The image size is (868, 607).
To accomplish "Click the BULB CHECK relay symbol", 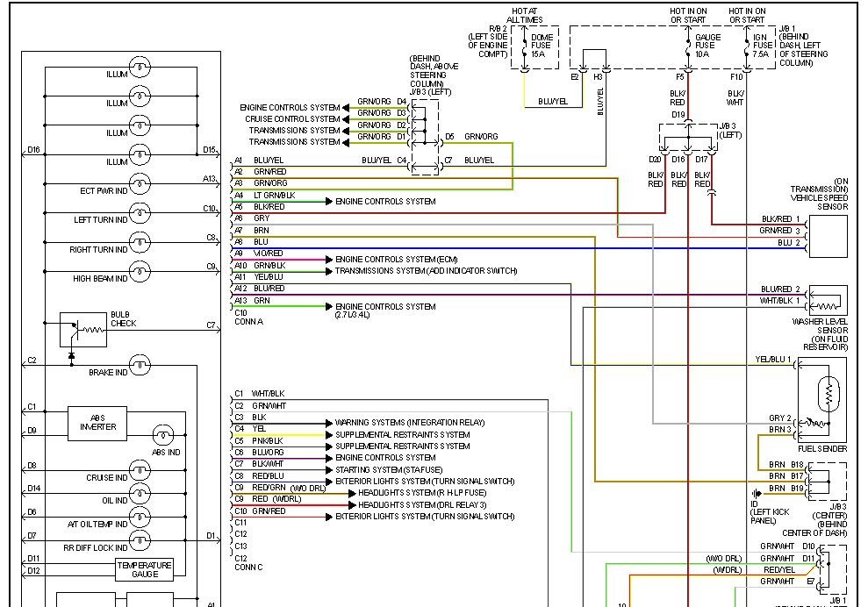I will 83,330.
